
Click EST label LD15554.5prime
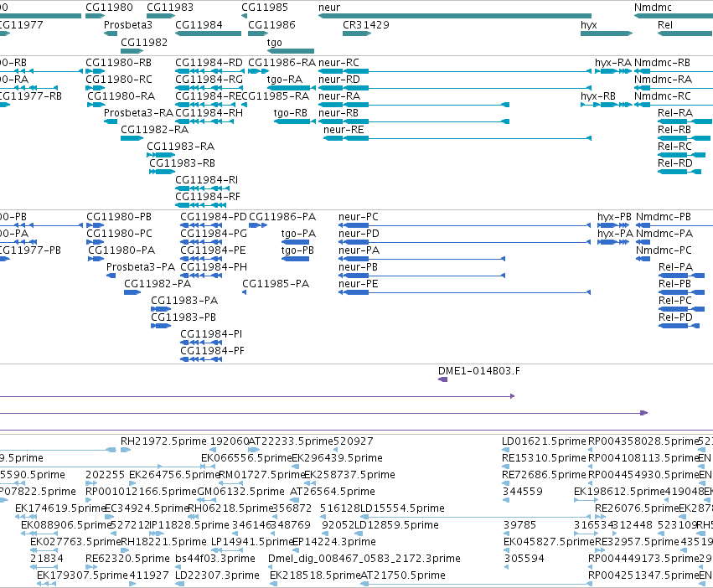(402, 509)
